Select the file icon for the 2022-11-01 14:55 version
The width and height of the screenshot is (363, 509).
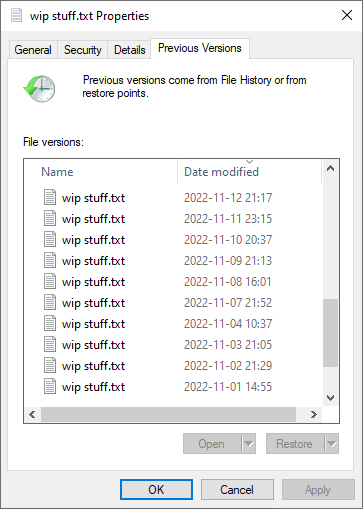[50, 387]
